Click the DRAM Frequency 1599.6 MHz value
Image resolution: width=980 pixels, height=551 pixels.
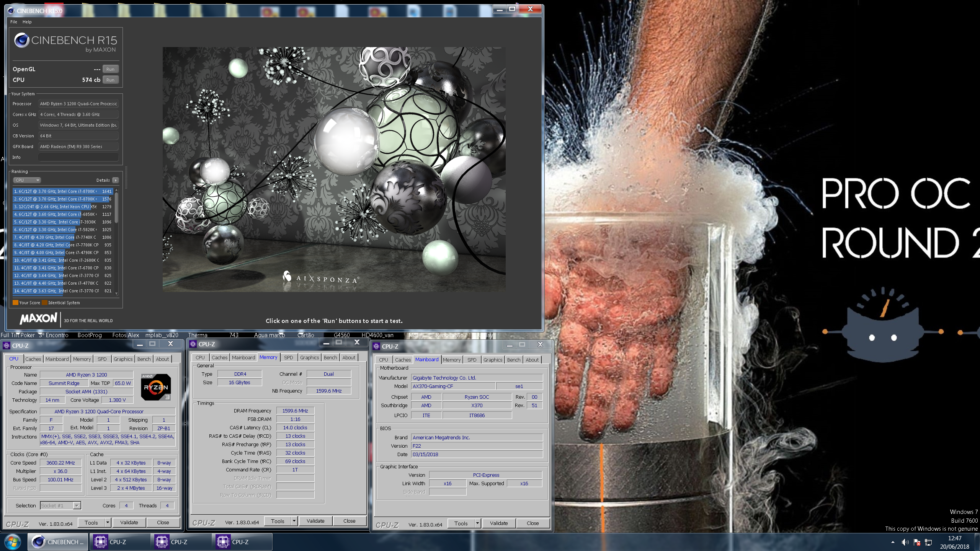[x=295, y=411]
